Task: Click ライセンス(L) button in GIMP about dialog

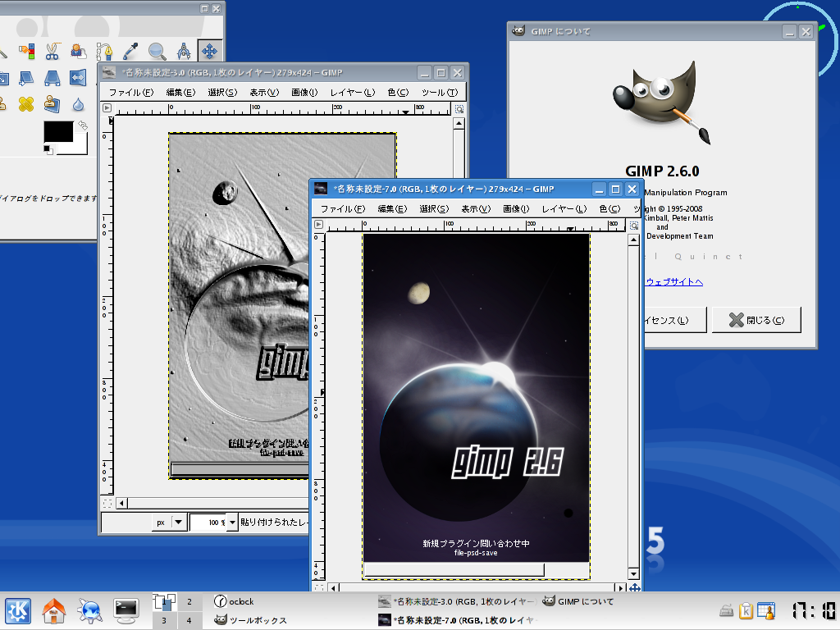Action: click(675, 320)
